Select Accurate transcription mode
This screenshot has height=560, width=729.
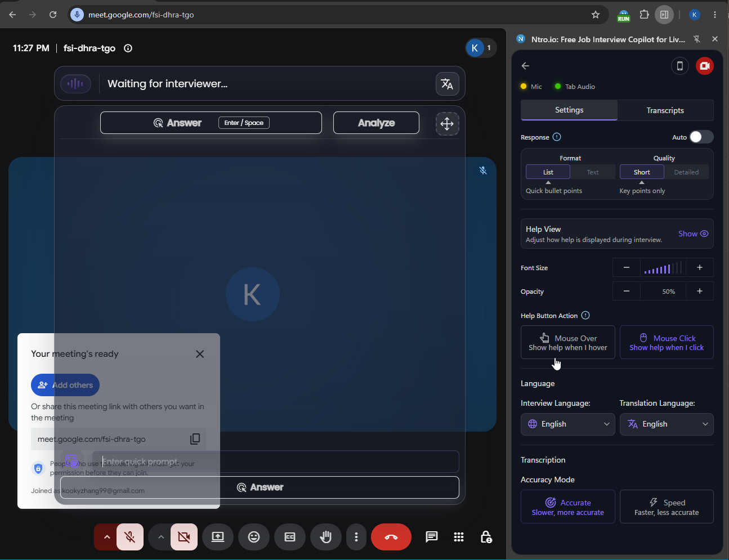click(x=567, y=507)
